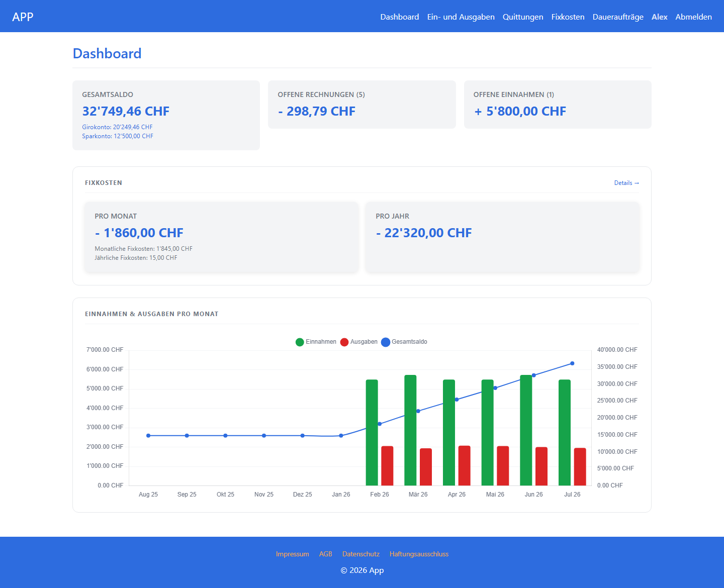The image size is (724, 588).
Task: Click the Okt 25 Gesamtsaldo line point
Action: pyautogui.click(x=225, y=436)
